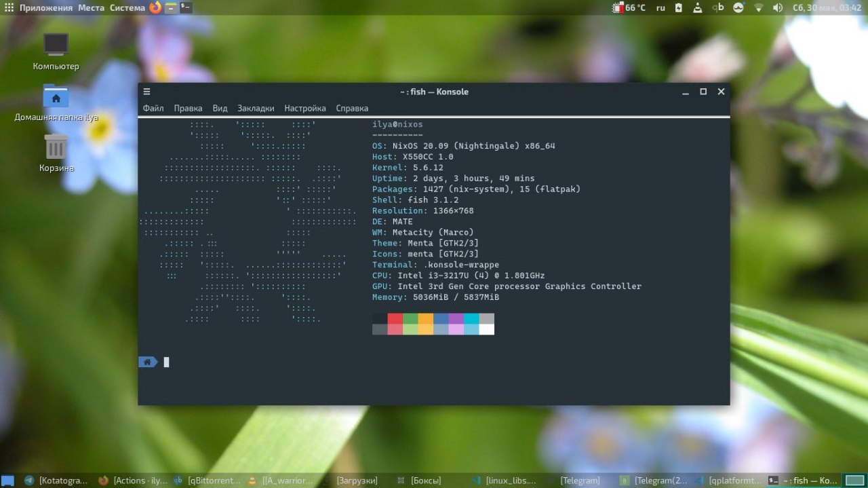The image size is (868, 488).
Task: Click the home prompt badge in terminal
Action: coord(148,362)
